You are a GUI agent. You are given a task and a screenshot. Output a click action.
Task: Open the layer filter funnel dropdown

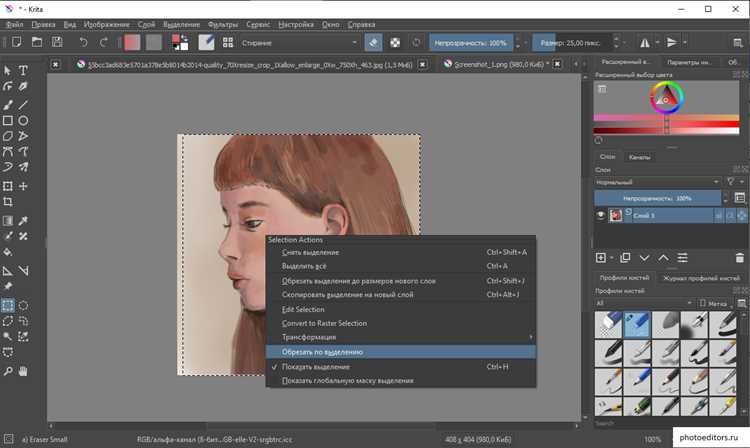(x=734, y=182)
